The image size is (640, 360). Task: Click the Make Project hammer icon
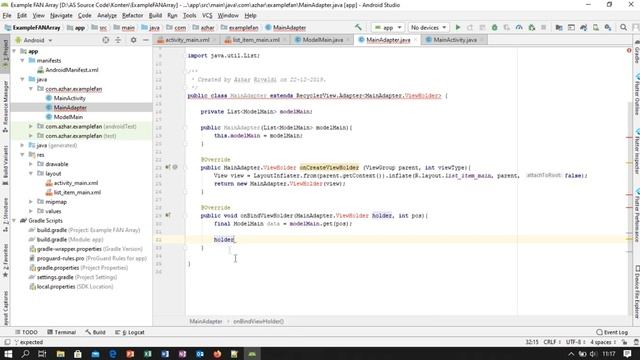click(x=358, y=27)
